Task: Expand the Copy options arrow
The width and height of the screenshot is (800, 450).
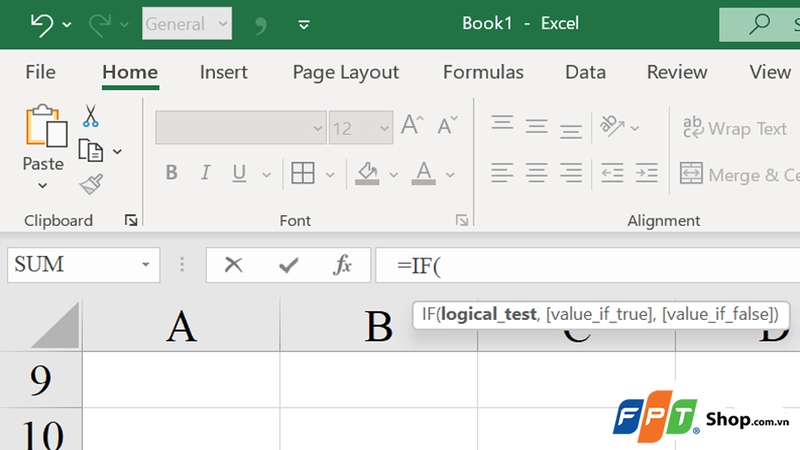Action: 117,152
